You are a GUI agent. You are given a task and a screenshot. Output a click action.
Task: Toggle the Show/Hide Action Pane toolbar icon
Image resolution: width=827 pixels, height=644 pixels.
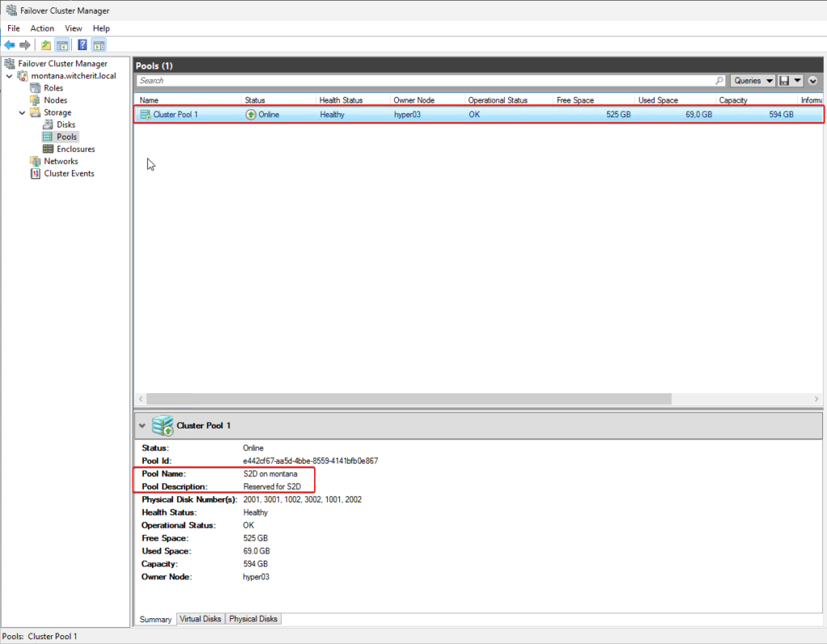[99, 45]
